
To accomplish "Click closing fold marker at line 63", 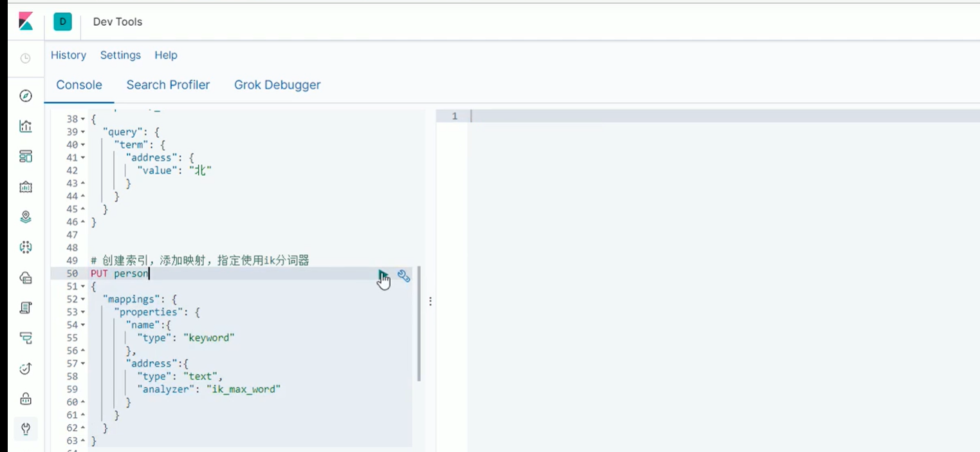I will point(83,441).
